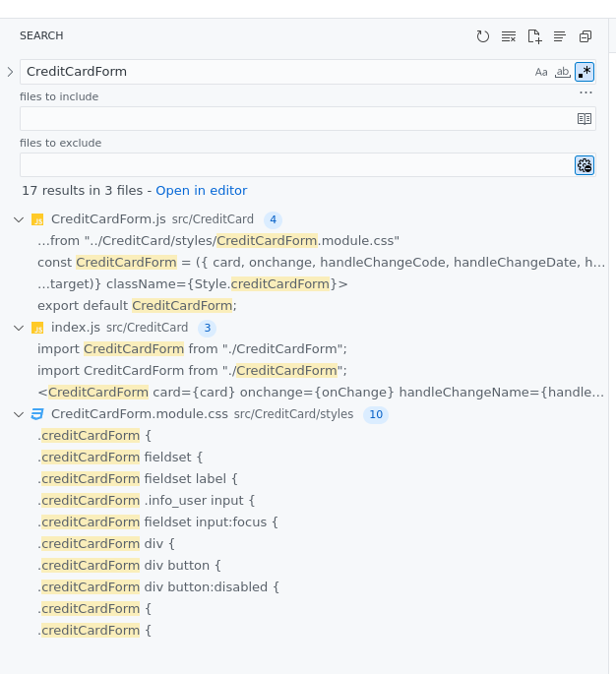This screenshot has height=674, width=616.
Task: Toggle Match Whole Word option
Action: tap(563, 72)
